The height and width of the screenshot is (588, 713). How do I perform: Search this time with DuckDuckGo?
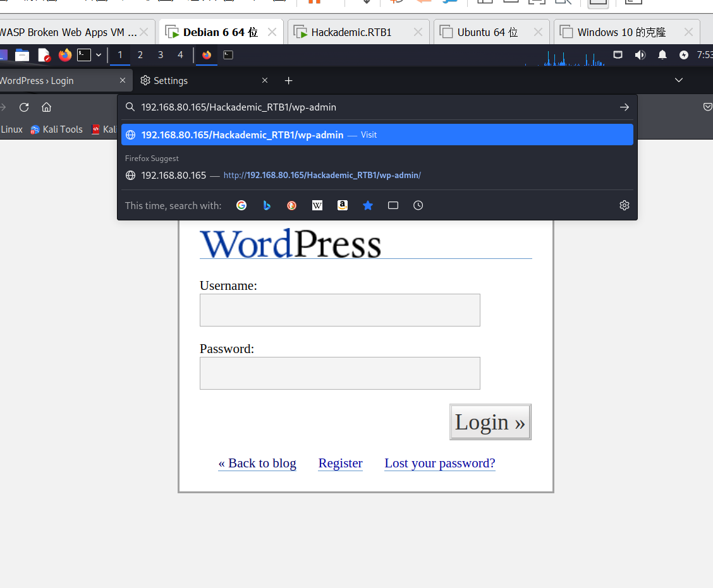tap(292, 205)
